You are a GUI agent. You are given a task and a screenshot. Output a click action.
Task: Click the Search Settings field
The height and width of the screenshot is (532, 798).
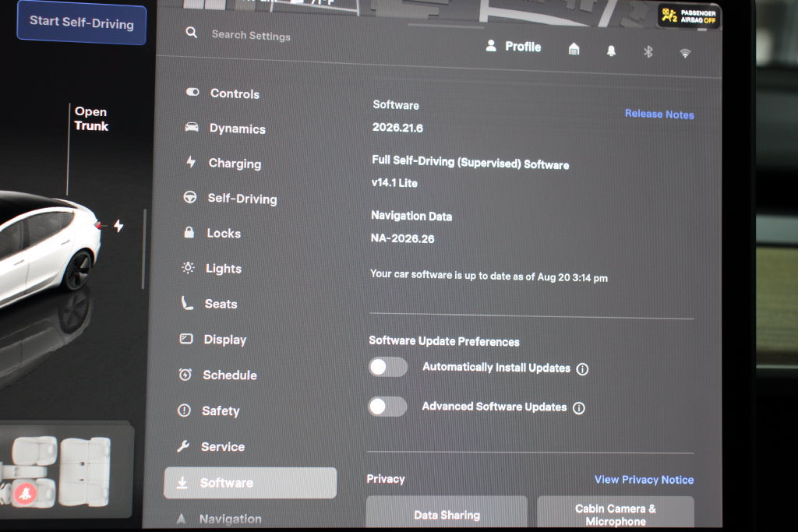(x=251, y=35)
